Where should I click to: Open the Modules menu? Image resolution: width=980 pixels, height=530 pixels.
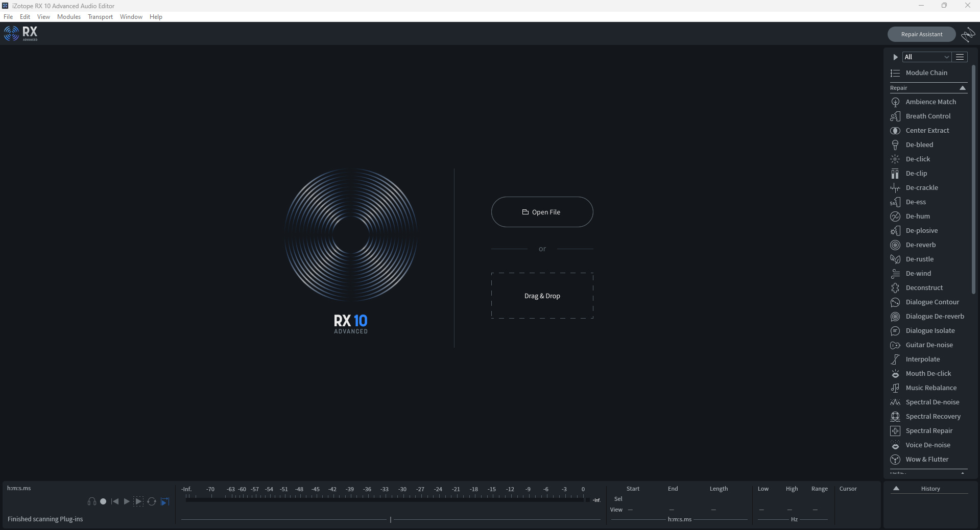(x=69, y=17)
